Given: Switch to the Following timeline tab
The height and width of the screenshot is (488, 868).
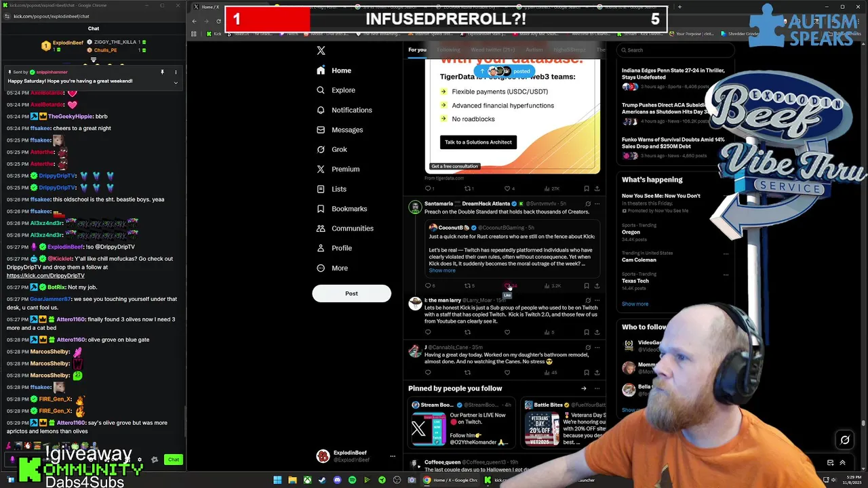Looking at the screenshot, I should pos(448,49).
